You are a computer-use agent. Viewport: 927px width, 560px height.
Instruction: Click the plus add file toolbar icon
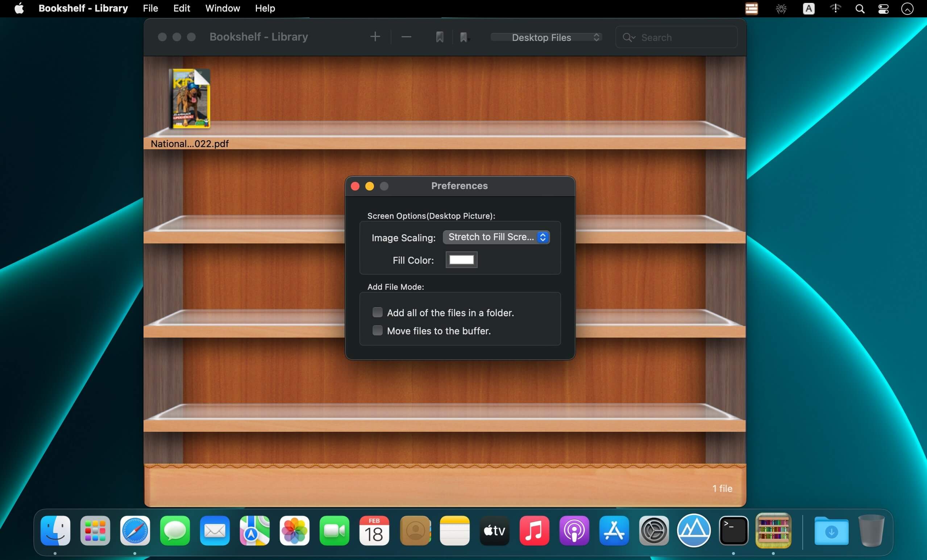click(x=375, y=37)
